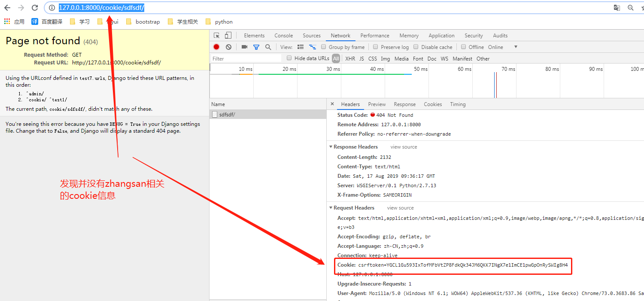Image resolution: width=644 pixels, height=301 pixels.
Task: Focus the network Filter input
Action: (x=246, y=58)
